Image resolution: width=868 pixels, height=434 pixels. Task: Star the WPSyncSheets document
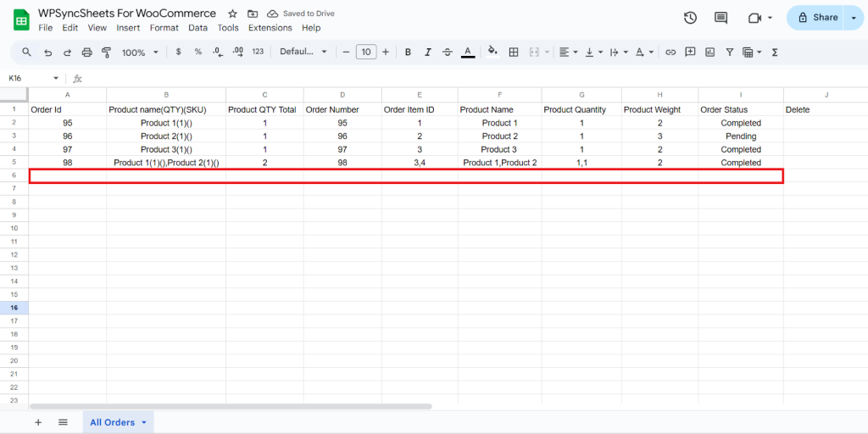pyautogui.click(x=232, y=14)
